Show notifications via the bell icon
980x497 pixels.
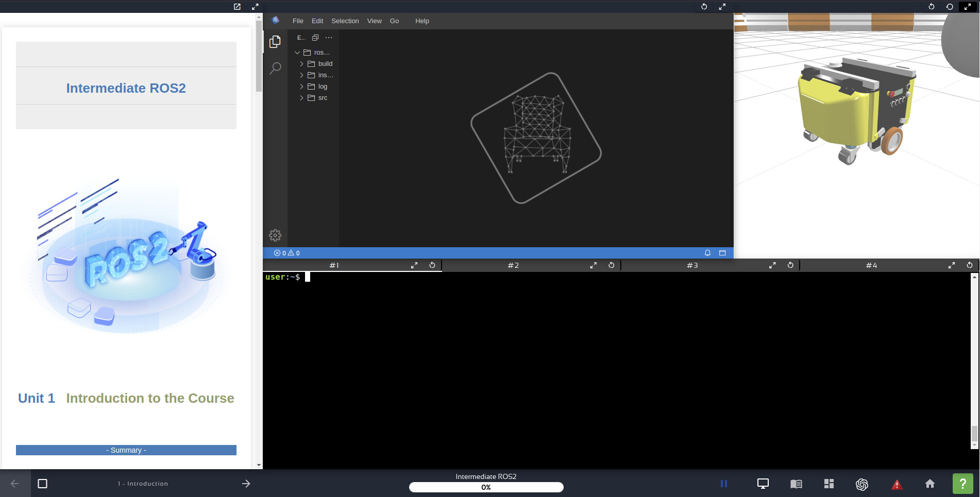click(707, 253)
